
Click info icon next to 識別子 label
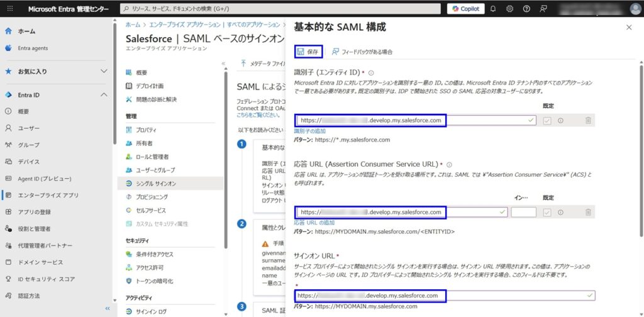tap(371, 73)
